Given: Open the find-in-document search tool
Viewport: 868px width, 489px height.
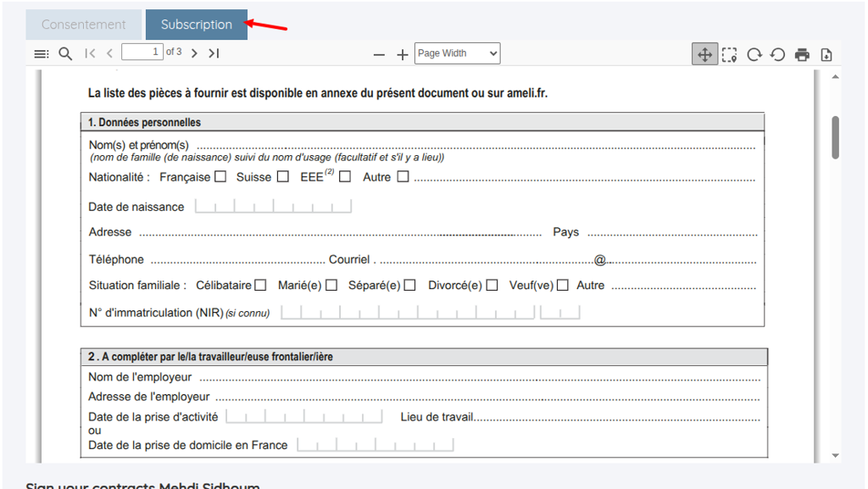Looking at the screenshot, I should [65, 53].
